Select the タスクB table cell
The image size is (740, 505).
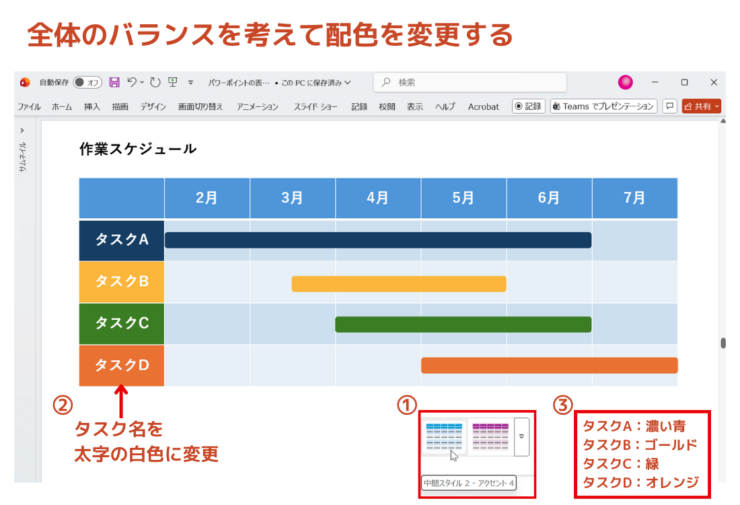pyautogui.click(x=122, y=282)
